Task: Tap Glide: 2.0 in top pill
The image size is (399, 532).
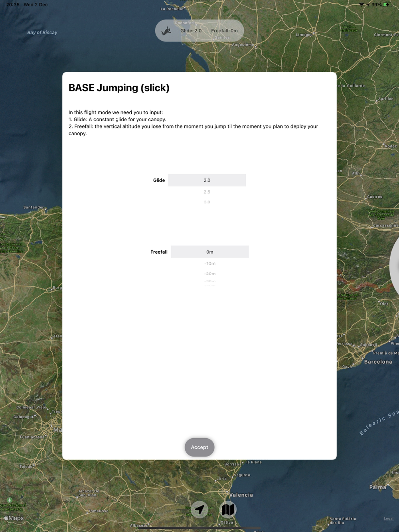Action: coord(191,31)
